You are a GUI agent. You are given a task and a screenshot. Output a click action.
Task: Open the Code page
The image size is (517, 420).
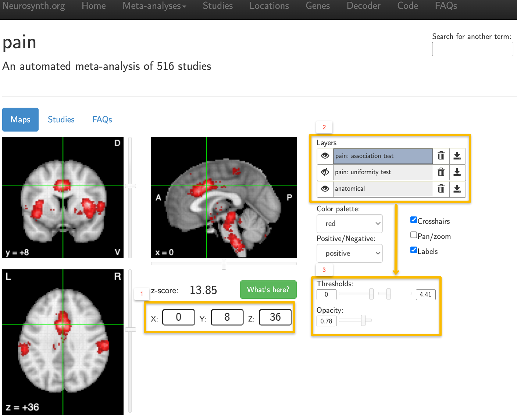pos(408,6)
